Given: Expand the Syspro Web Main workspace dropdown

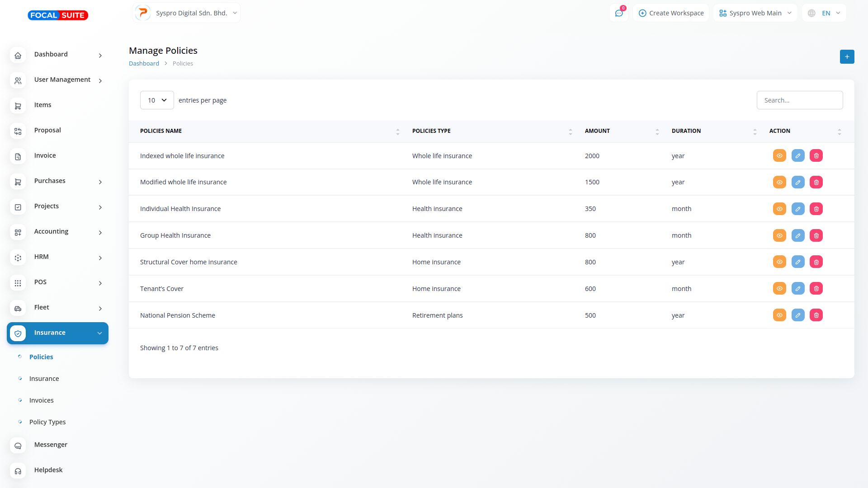Looking at the screenshot, I should (755, 13).
